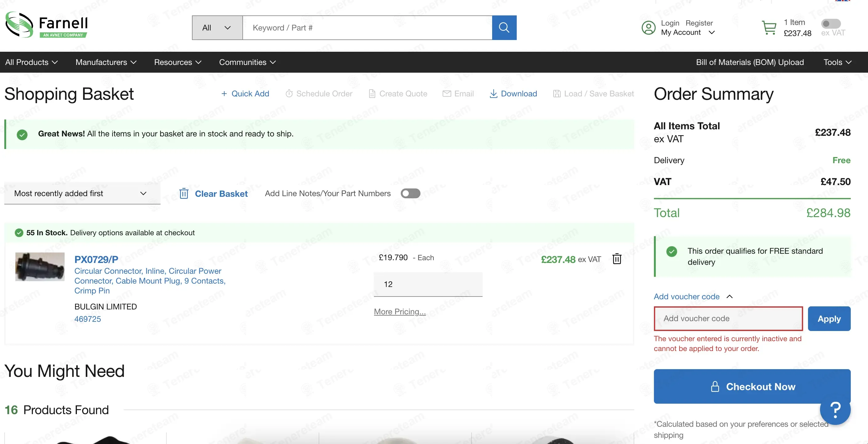This screenshot has height=444, width=868.
Task: Collapse the Add voucher code section
Action: (x=693, y=297)
